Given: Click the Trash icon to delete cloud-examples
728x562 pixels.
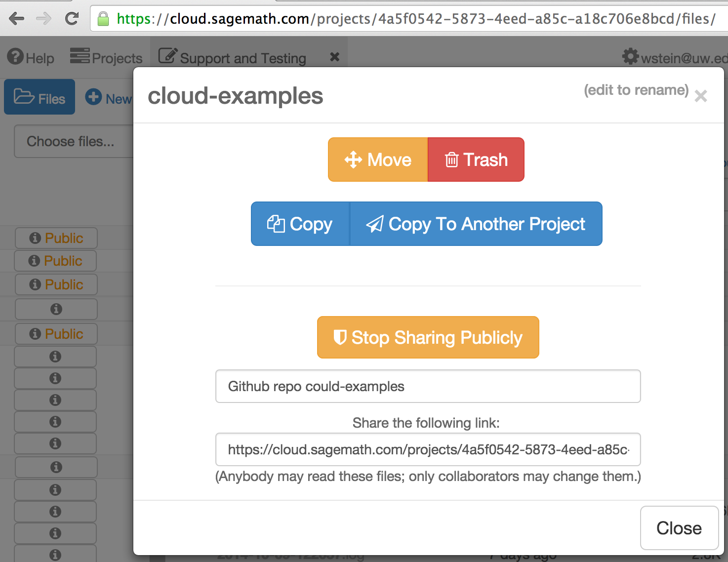Looking at the screenshot, I should 451,160.
